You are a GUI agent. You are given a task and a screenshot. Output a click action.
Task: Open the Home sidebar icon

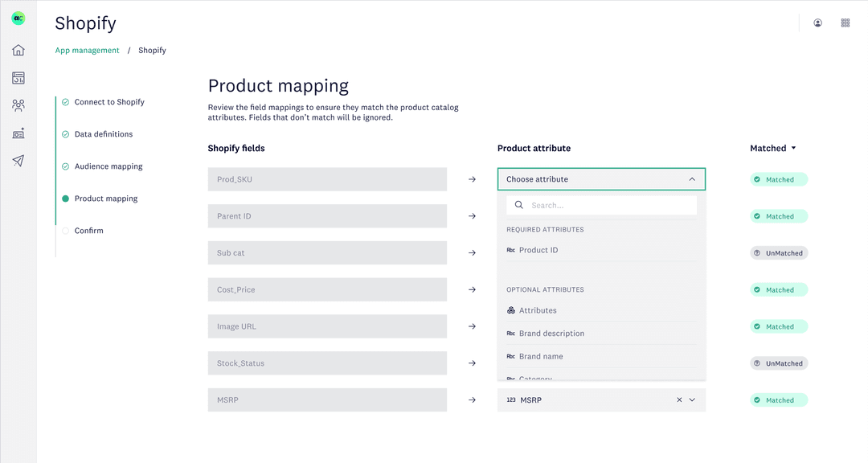(x=18, y=50)
